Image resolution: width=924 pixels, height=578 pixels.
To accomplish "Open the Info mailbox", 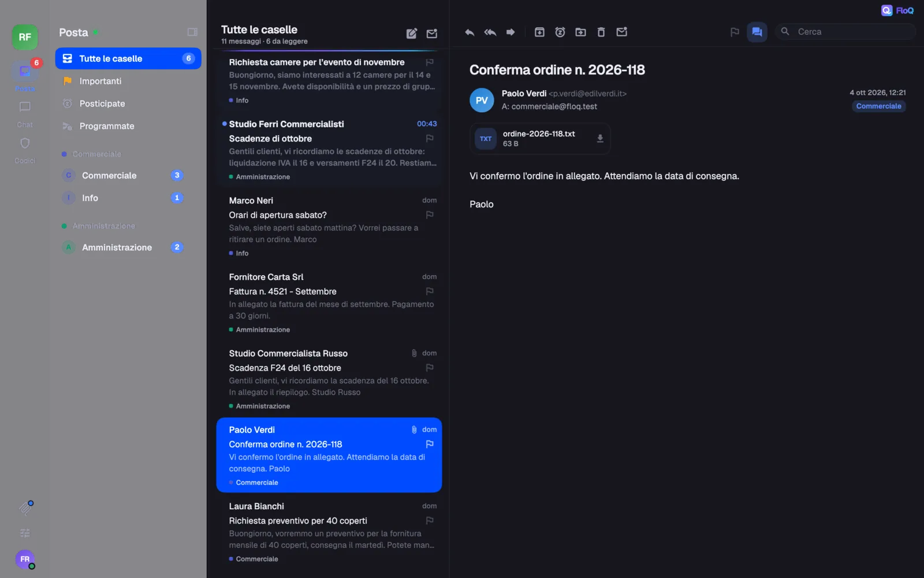I will (x=128, y=198).
